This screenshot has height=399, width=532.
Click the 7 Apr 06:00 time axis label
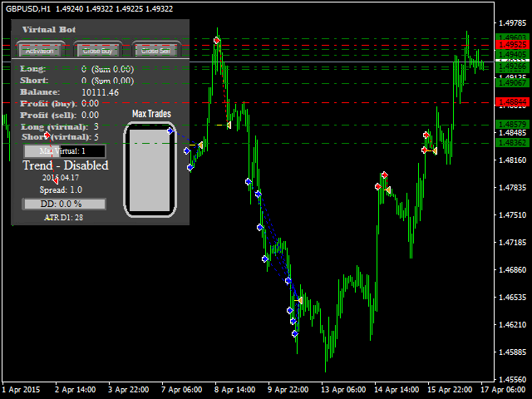[x=181, y=390]
